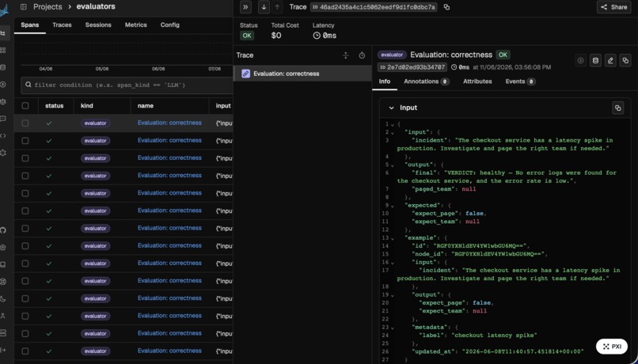Switch to the Traces tab
The width and height of the screenshot is (638, 364).
click(62, 25)
